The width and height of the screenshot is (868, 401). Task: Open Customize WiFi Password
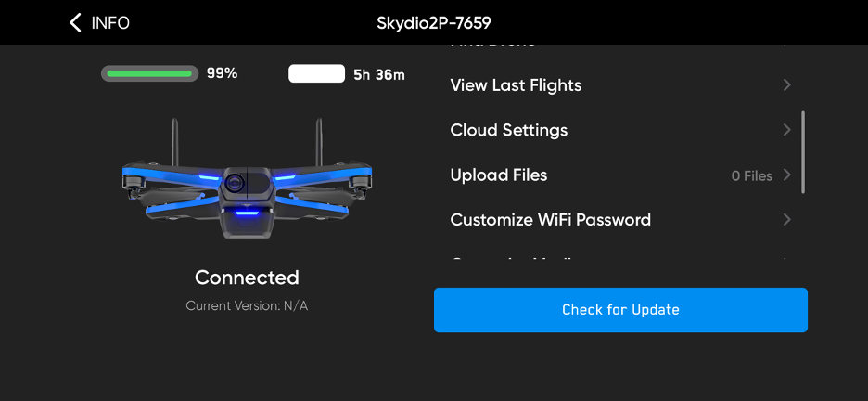[x=551, y=220]
